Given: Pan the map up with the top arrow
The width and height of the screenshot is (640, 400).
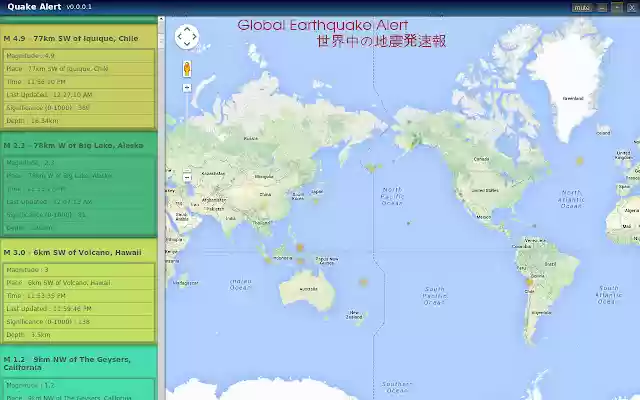Looking at the screenshot, I should coord(187,29).
